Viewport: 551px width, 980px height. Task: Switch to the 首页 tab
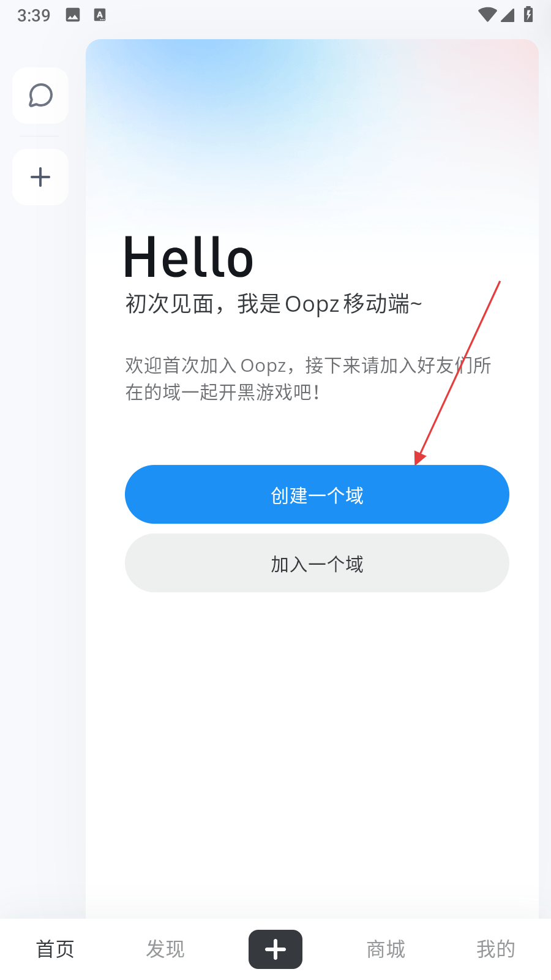point(55,949)
